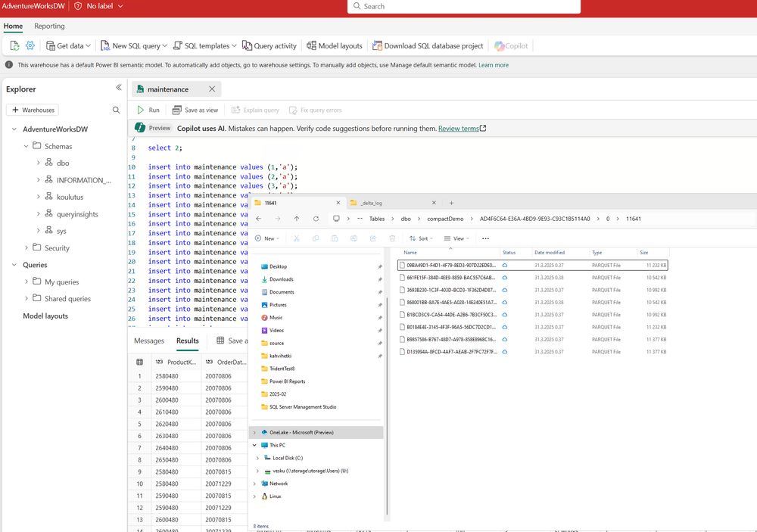Click the + Warehouses button

click(33, 110)
